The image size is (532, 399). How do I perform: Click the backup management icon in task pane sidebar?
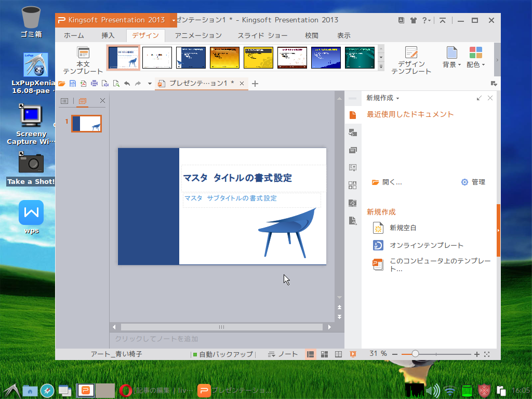[353, 203]
